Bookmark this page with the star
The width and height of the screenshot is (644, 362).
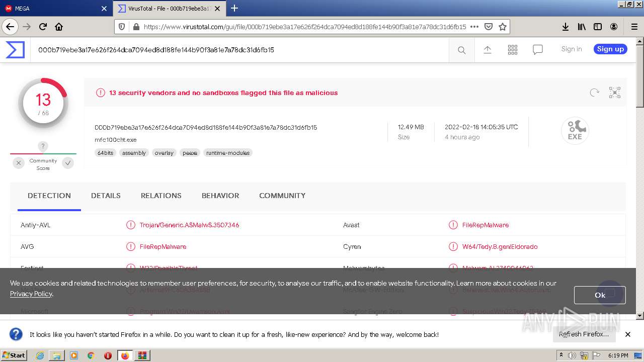502,27
